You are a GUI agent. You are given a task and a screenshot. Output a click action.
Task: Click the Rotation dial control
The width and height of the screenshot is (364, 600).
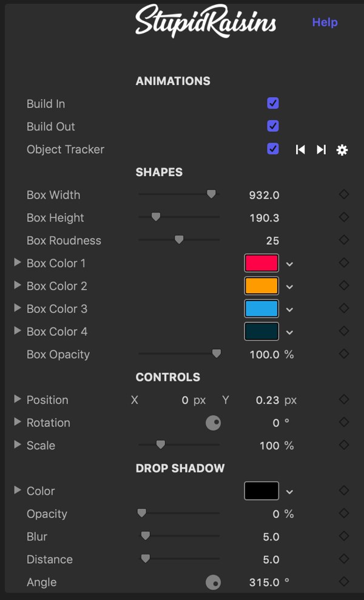(x=213, y=423)
